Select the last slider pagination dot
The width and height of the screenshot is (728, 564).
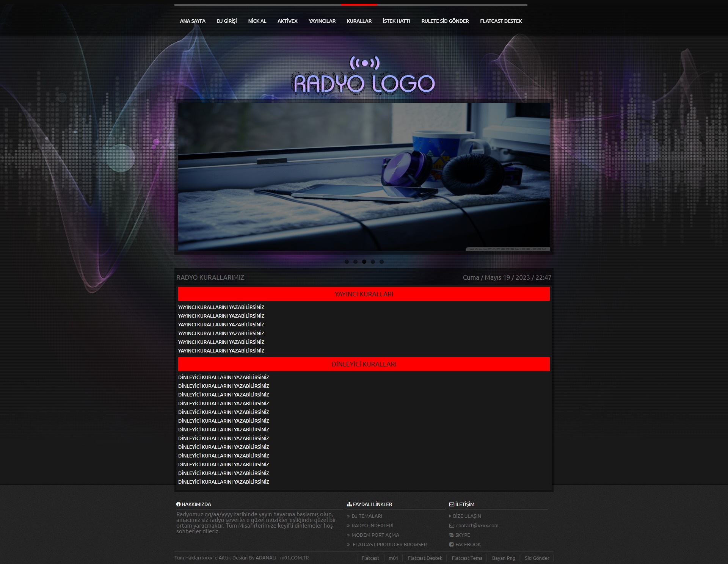381,262
